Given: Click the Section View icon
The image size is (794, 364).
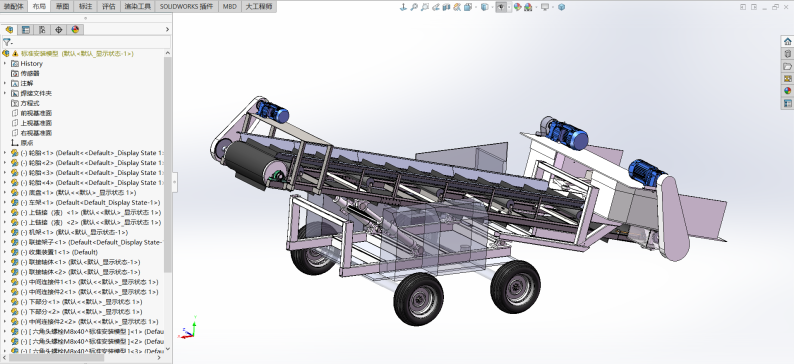Looking at the screenshot, I should [446, 7].
